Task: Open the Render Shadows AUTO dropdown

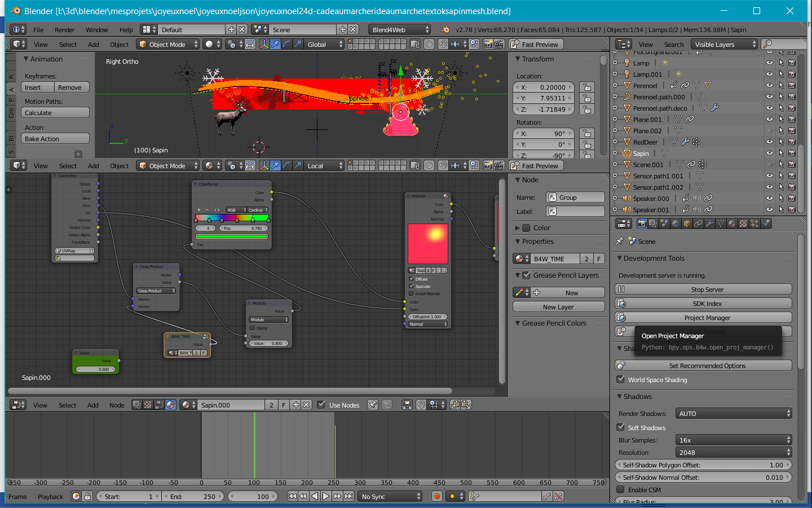Action: 734,413
